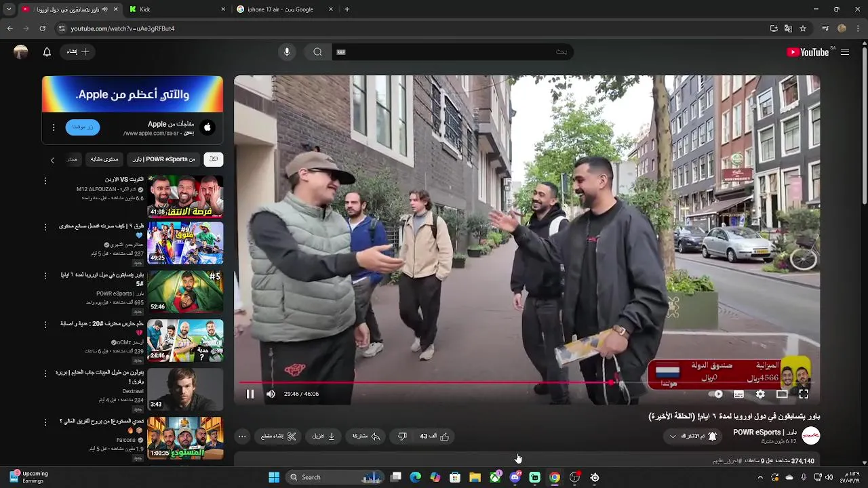Switch to the Kick browser tab
The image size is (868, 488).
177,9
